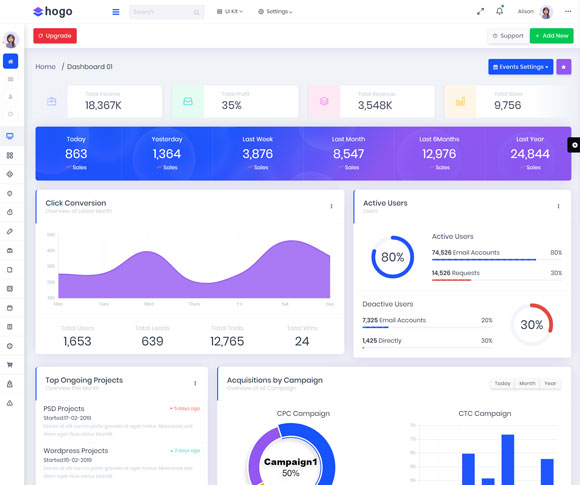The height and width of the screenshot is (485, 580).
Task: Click the 30% deactive users progress ring
Action: (532, 325)
